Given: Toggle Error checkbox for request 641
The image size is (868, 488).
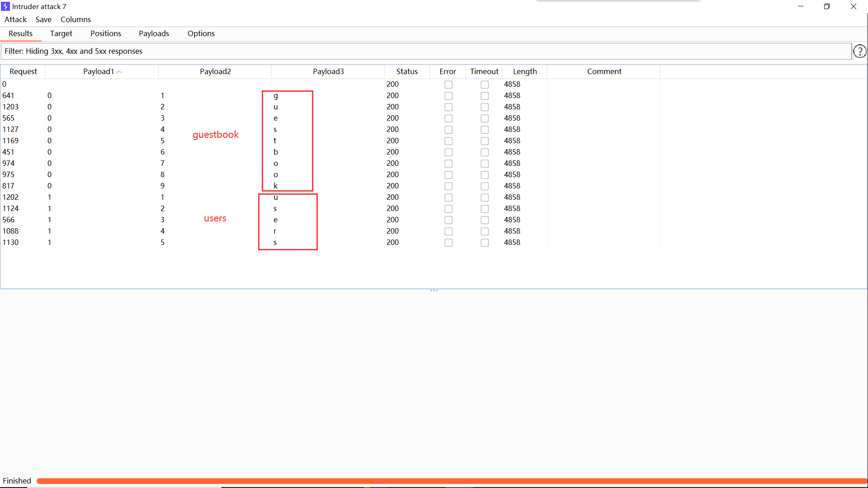Looking at the screenshot, I should 448,96.
